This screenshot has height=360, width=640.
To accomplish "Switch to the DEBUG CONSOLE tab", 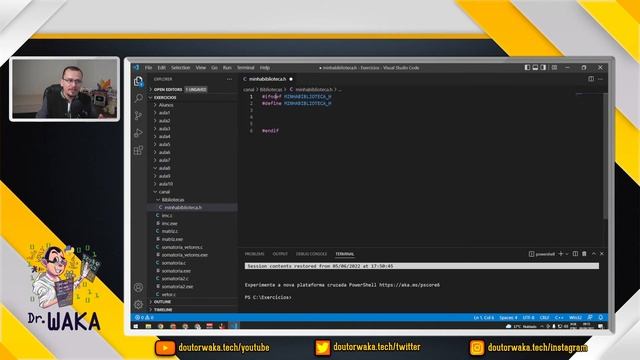I will (x=311, y=254).
